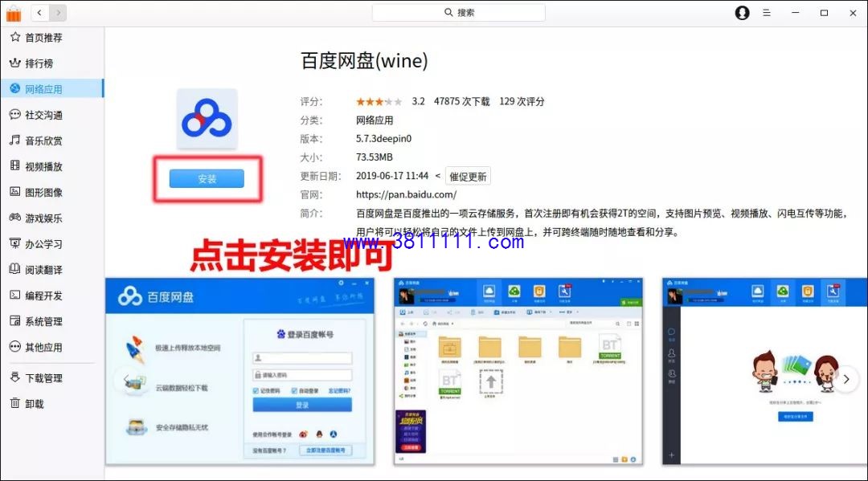Open the Baidu login screenshot thumbnail
This screenshot has height=481, width=868.
click(x=240, y=371)
